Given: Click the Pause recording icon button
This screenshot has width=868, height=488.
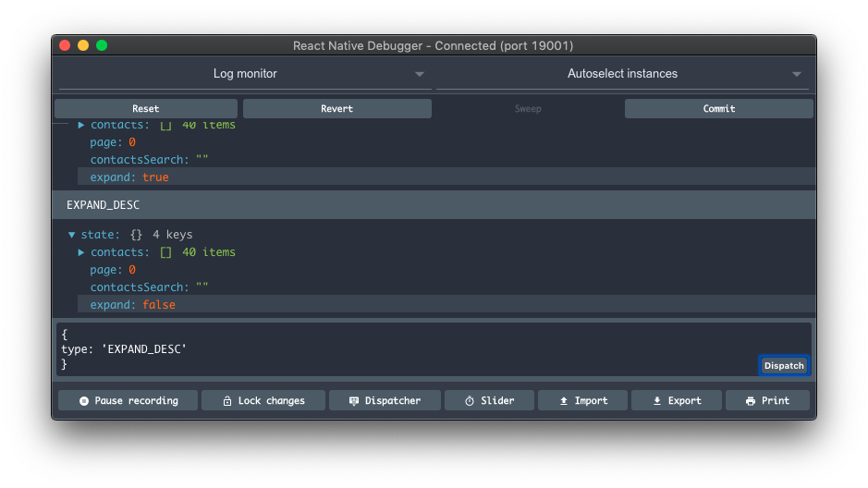Looking at the screenshot, I should pos(128,400).
